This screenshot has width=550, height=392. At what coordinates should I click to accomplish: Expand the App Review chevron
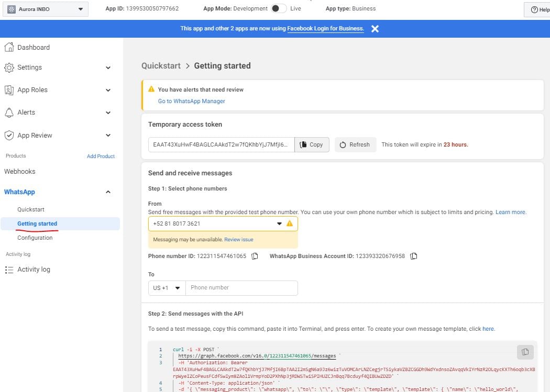pyautogui.click(x=108, y=135)
